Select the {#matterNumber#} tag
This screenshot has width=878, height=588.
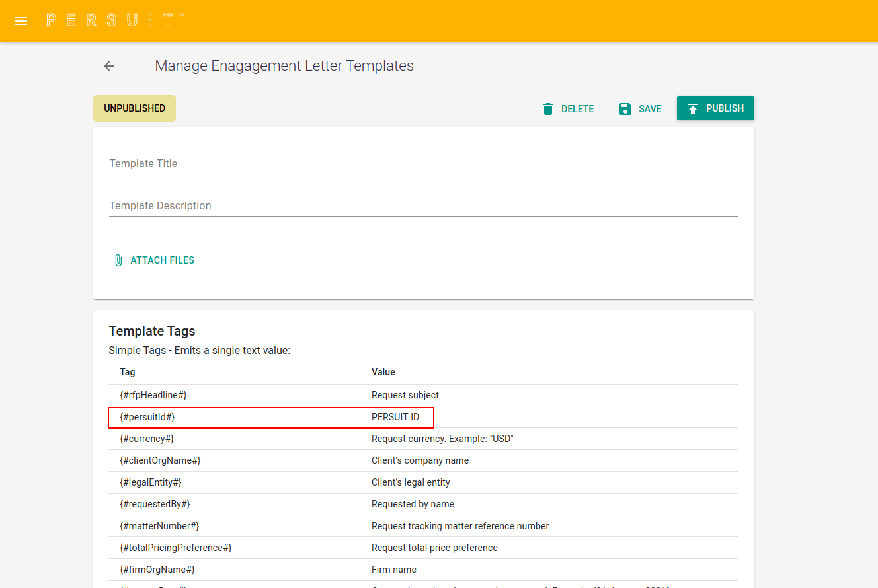click(159, 526)
